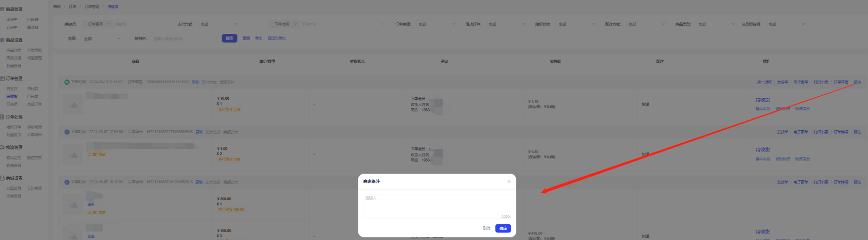Click the 商城设置 sidebar section icon
Image resolution: width=868 pixels, height=240 pixels.
(3, 178)
